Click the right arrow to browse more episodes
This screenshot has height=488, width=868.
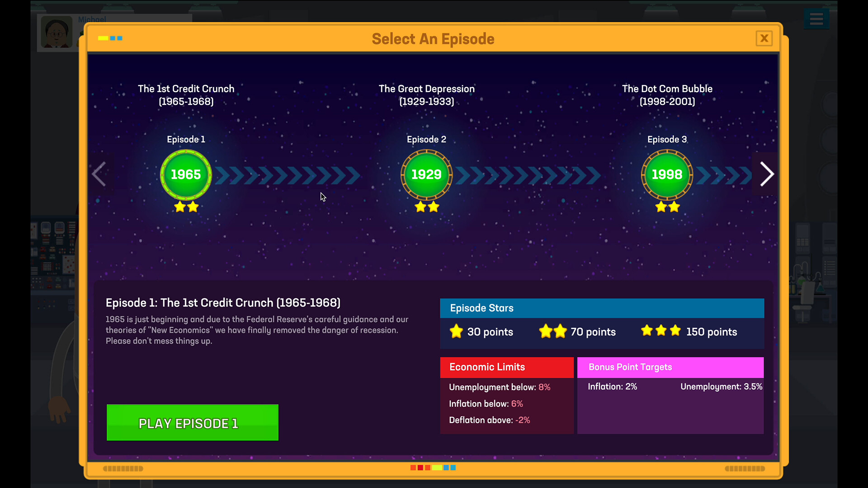click(x=767, y=174)
